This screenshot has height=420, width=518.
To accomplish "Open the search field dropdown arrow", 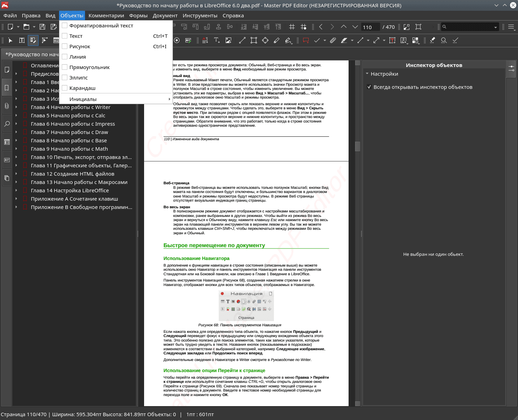I will [x=495, y=27].
